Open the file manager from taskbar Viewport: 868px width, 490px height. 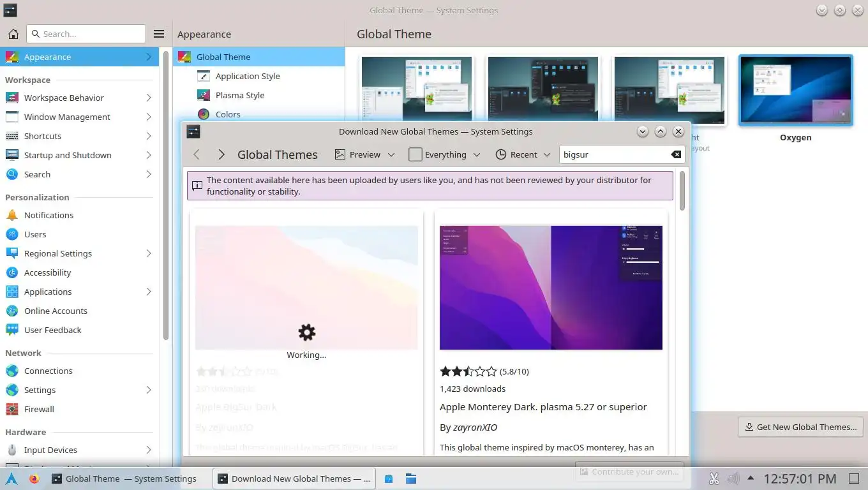click(x=410, y=479)
